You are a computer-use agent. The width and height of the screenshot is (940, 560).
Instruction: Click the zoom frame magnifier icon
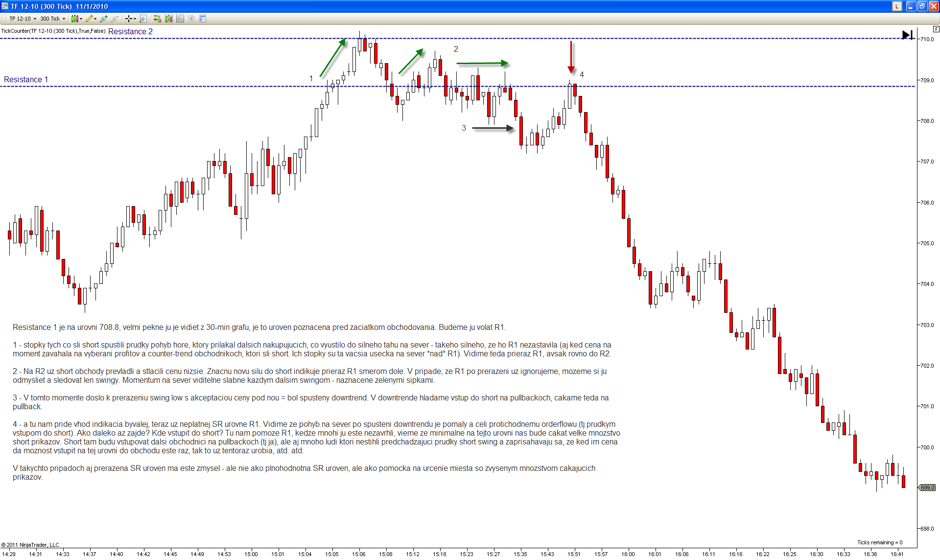(143, 19)
